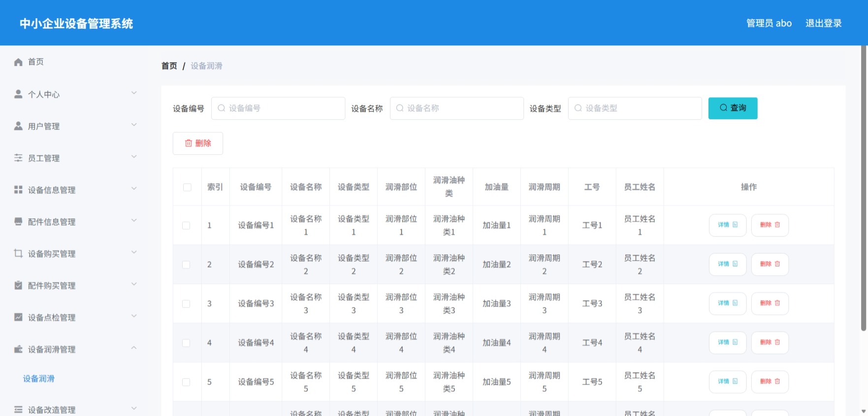Expand the 设备点检管理 chevron
The image size is (868, 416).
134,316
